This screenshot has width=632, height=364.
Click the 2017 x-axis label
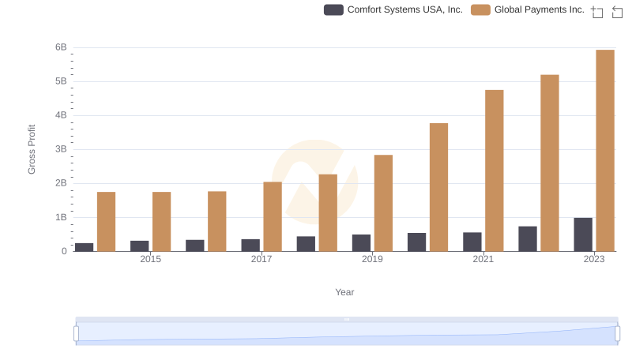click(x=261, y=259)
